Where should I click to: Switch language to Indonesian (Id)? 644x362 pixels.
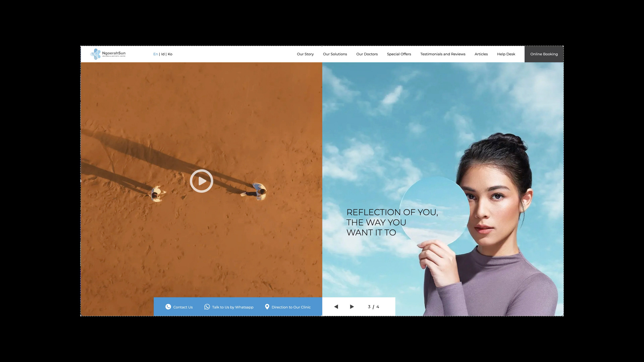point(163,54)
